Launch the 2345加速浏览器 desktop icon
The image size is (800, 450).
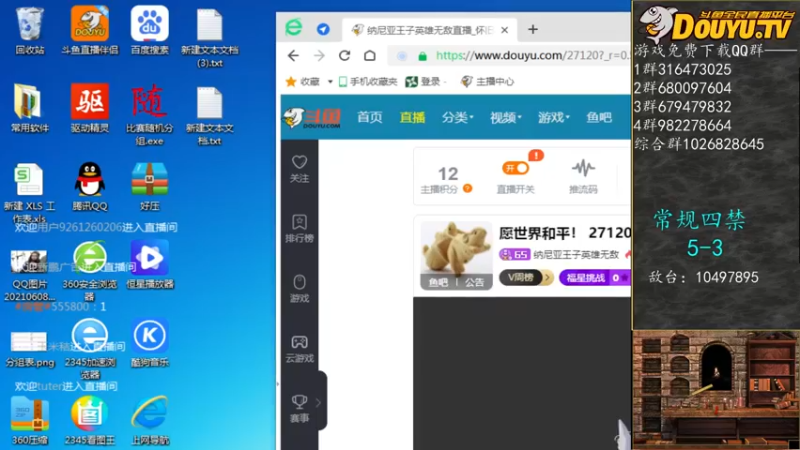click(90, 349)
